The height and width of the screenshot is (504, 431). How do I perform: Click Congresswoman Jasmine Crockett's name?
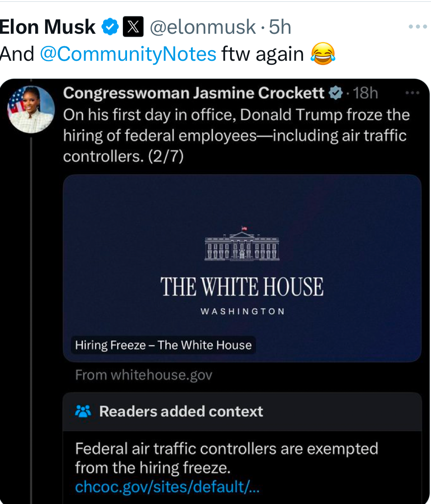194,93
